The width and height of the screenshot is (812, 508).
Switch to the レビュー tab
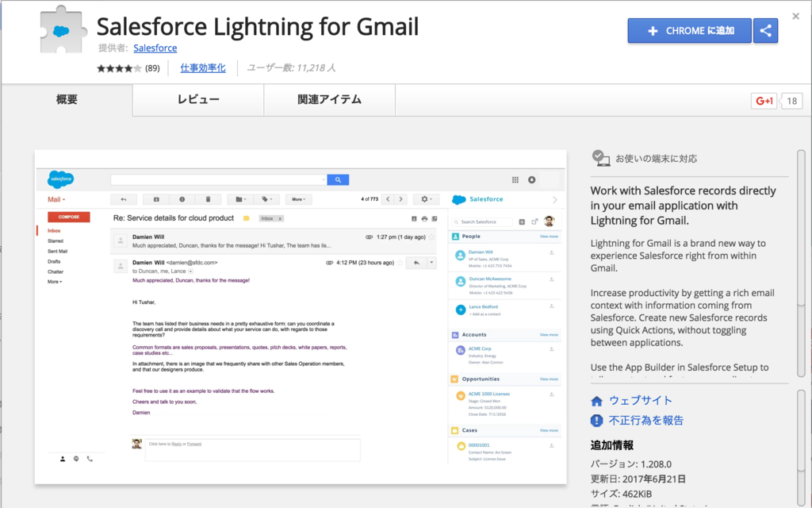[x=198, y=99]
